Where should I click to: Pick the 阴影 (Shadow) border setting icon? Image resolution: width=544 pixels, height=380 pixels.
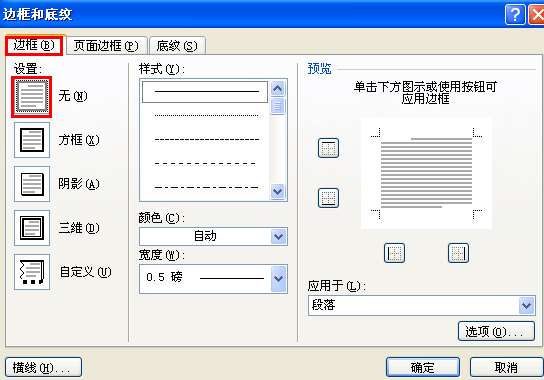32,184
